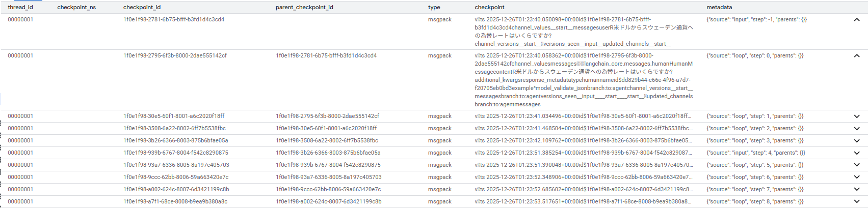Open details for the step 5 row
The image size is (868, 208).
(856, 165)
